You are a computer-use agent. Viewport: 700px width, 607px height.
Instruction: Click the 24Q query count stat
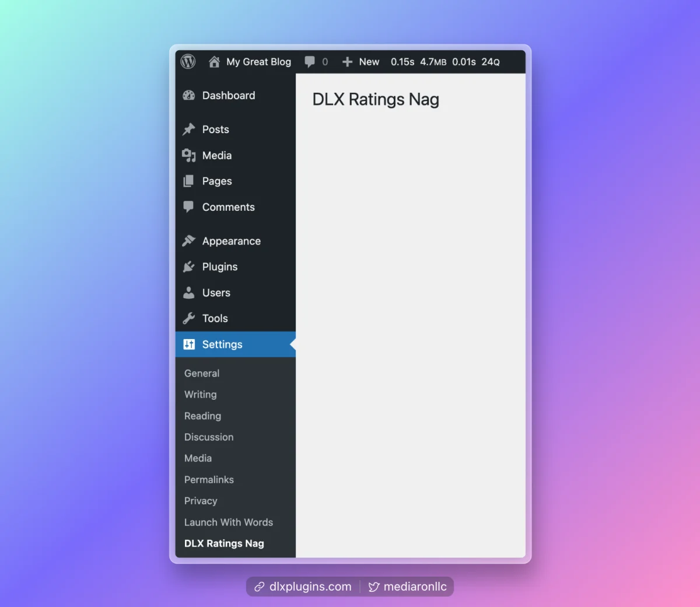pyautogui.click(x=491, y=62)
